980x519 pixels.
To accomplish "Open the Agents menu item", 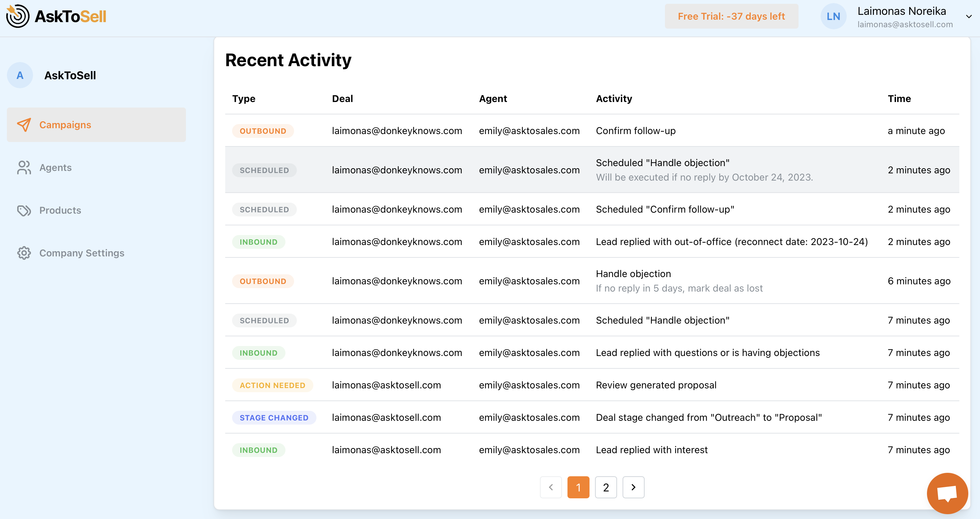I will tap(55, 167).
